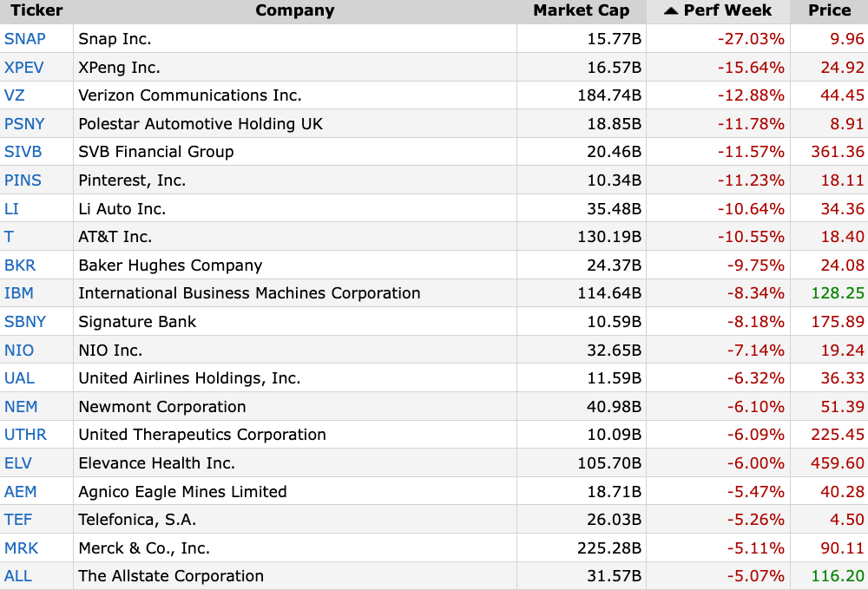Sort table by Ticker column header
The width and height of the screenshot is (868, 590).
click(x=36, y=11)
